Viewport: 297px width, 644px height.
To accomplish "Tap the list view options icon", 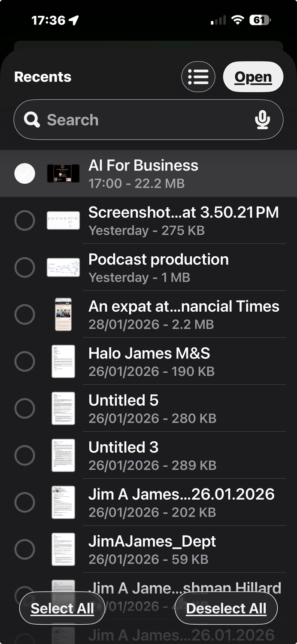I will click(198, 77).
